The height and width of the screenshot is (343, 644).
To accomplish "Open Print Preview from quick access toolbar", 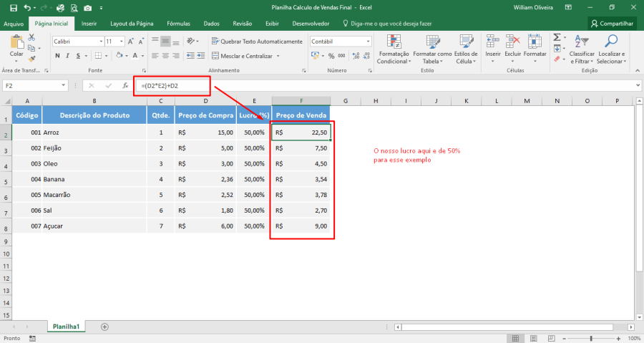I will point(74,8).
